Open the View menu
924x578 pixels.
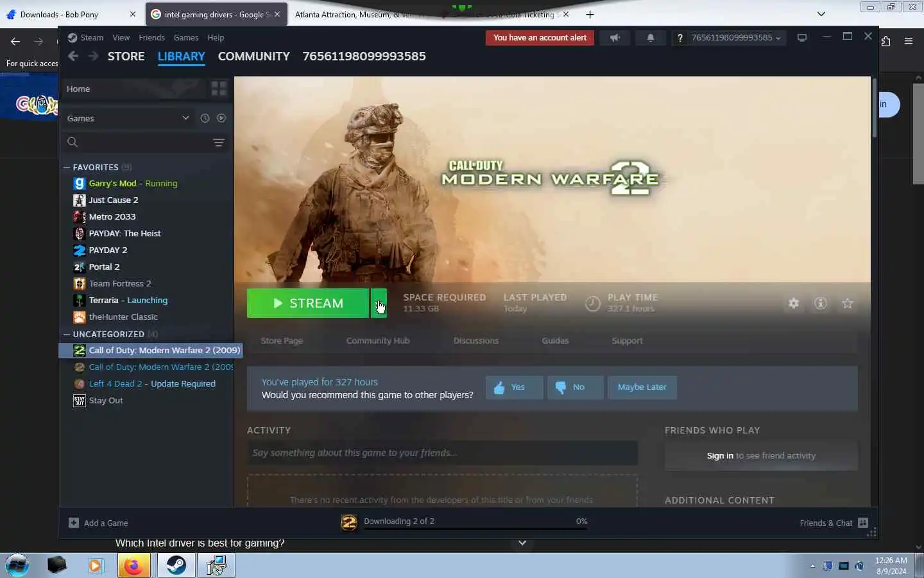click(121, 38)
